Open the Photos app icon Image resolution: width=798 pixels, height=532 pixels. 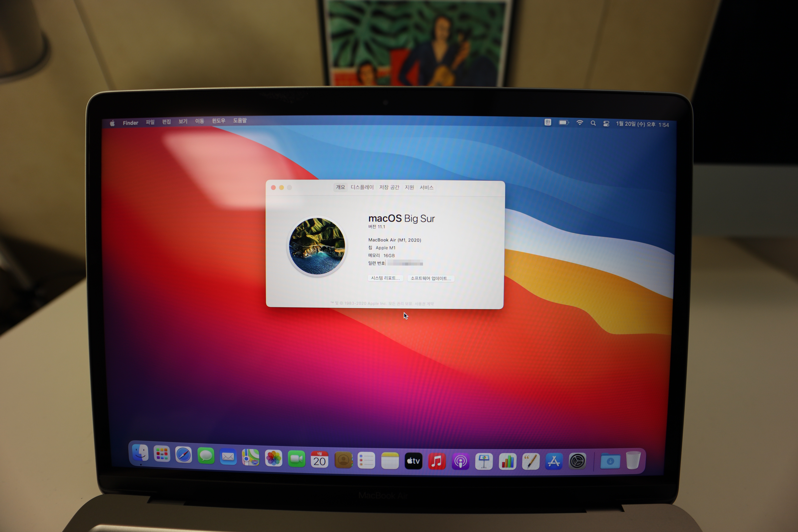(273, 458)
